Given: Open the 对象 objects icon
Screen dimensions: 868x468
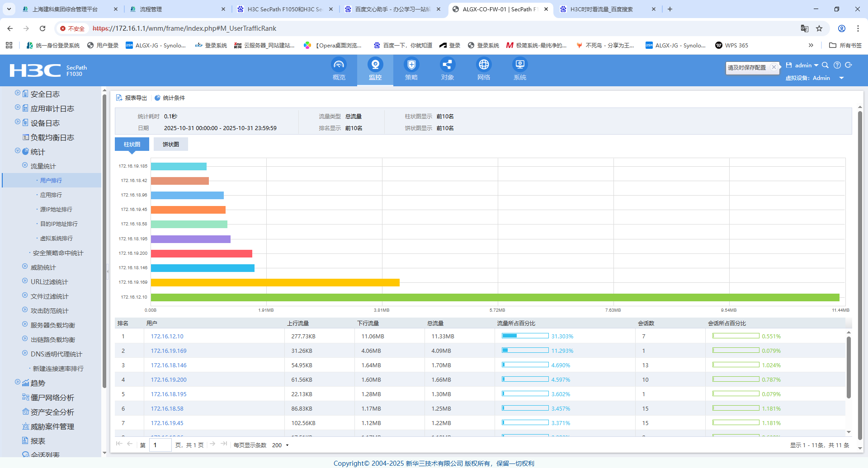Looking at the screenshot, I should [447, 65].
